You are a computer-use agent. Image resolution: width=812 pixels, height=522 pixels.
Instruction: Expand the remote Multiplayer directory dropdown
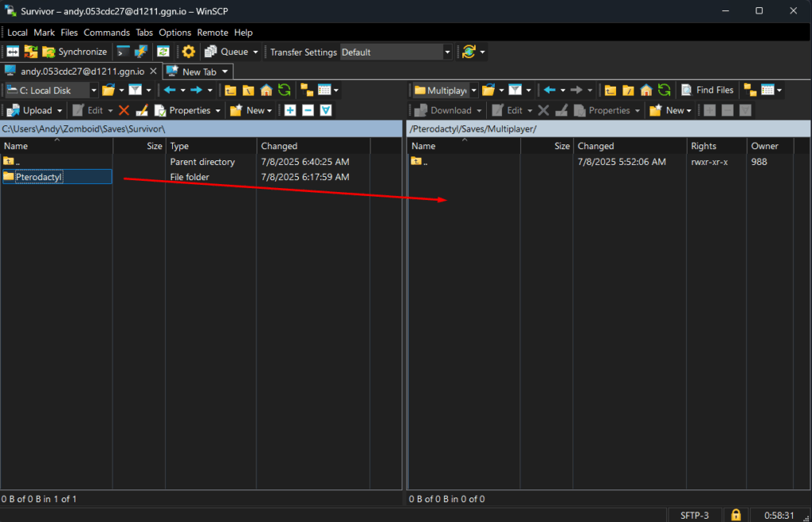coord(473,90)
